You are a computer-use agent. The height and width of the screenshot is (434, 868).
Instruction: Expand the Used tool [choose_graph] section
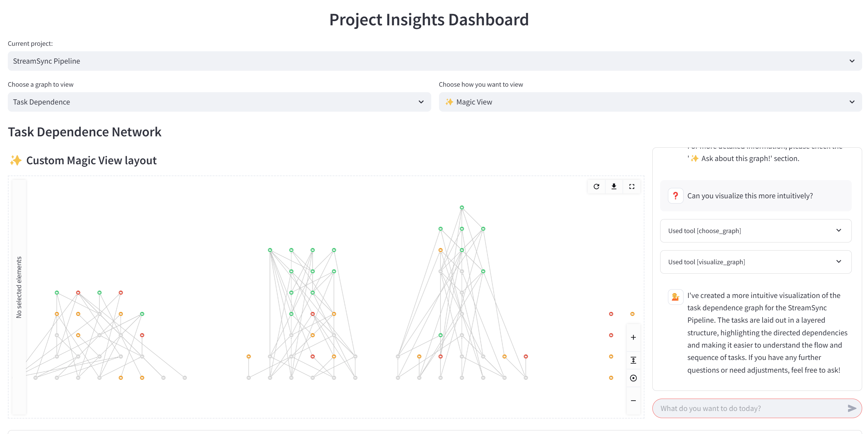755,231
